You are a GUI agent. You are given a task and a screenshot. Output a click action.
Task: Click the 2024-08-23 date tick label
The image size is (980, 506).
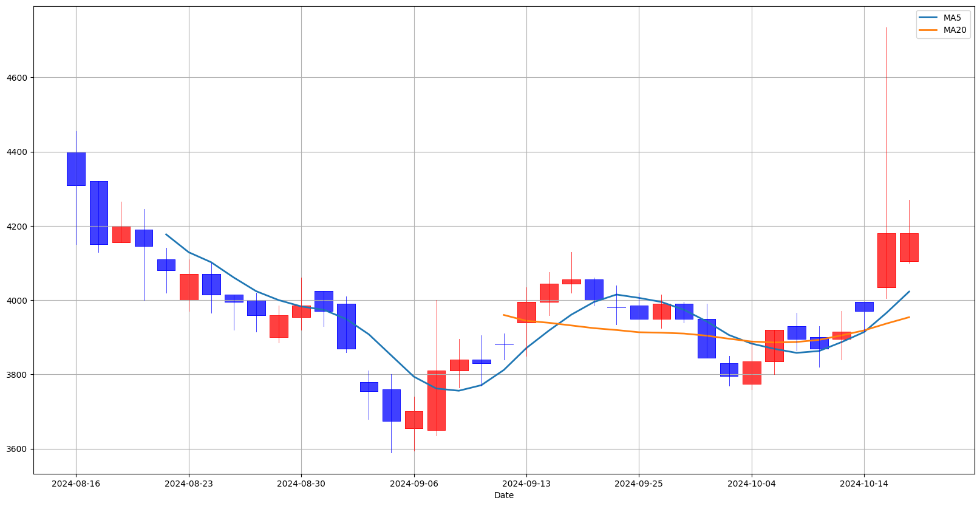click(x=189, y=484)
